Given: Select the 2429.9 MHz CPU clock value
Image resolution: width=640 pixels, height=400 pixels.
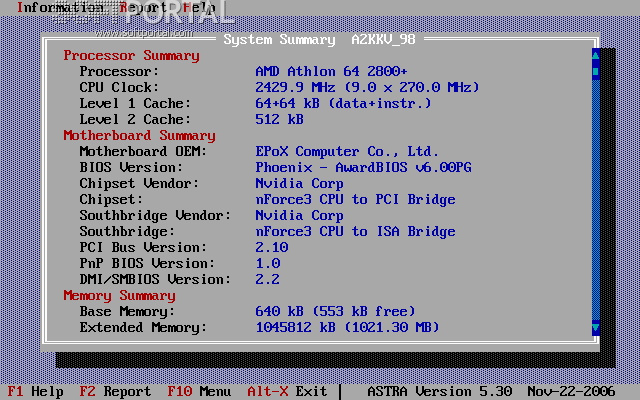Looking at the screenshot, I should 367,87.
